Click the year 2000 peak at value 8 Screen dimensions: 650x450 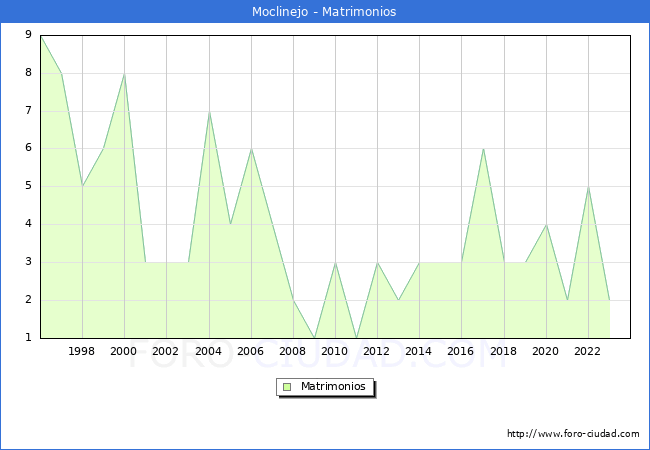pyautogui.click(x=124, y=74)
